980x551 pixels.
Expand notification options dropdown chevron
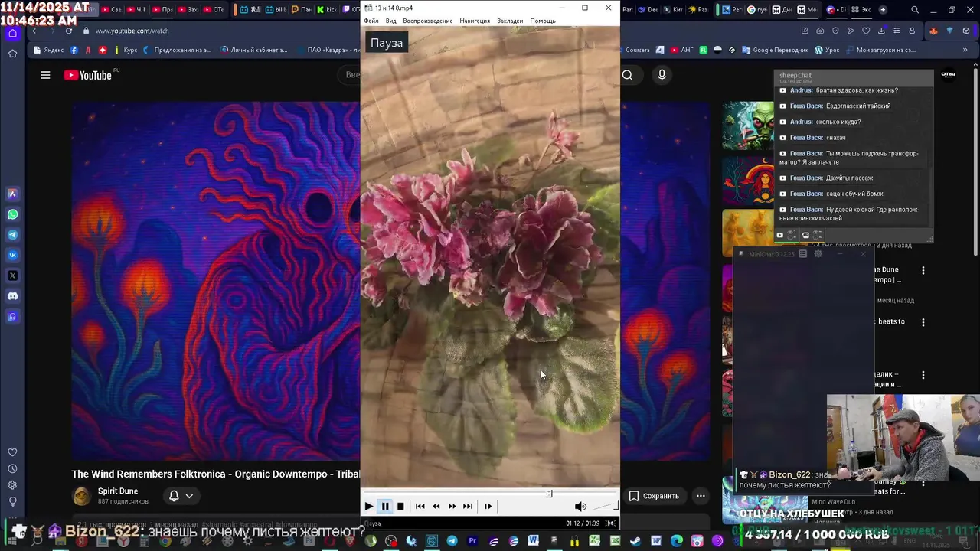(189, 496)
